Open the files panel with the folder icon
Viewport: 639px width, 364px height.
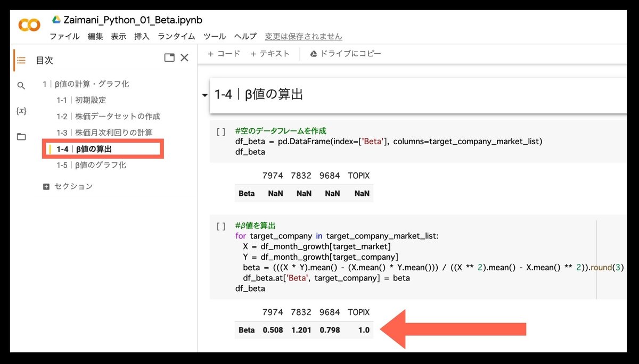[21, 136]
